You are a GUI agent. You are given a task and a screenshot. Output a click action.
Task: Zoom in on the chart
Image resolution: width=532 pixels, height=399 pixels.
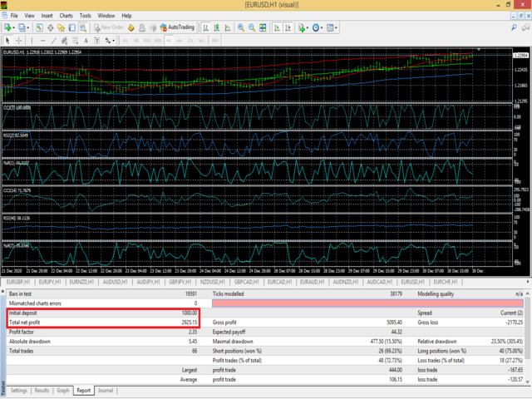241,27
